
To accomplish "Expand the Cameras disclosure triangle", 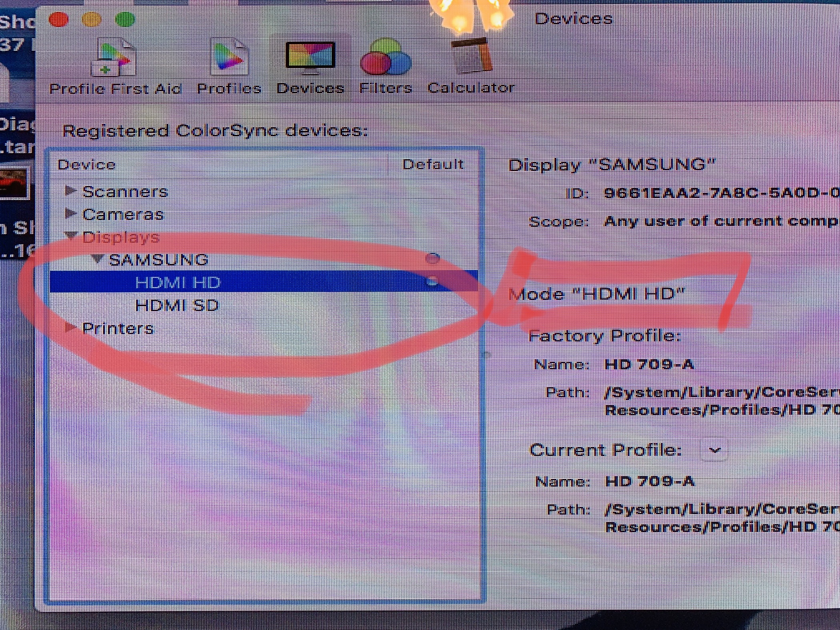I will pyautogui.click(x=70, y=214).
